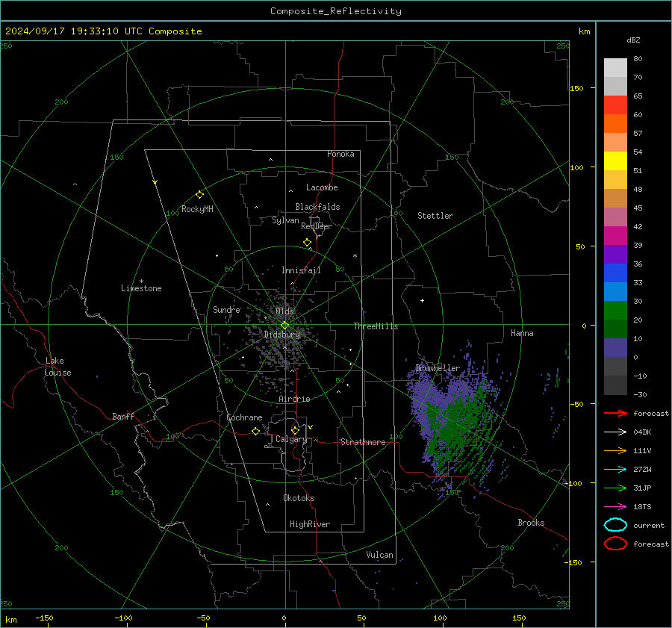The image size is (672, 628).
Task: Click the yellow diamond at radar center near Didsbury
Action: pyautogui.click(x=284, y=326)
